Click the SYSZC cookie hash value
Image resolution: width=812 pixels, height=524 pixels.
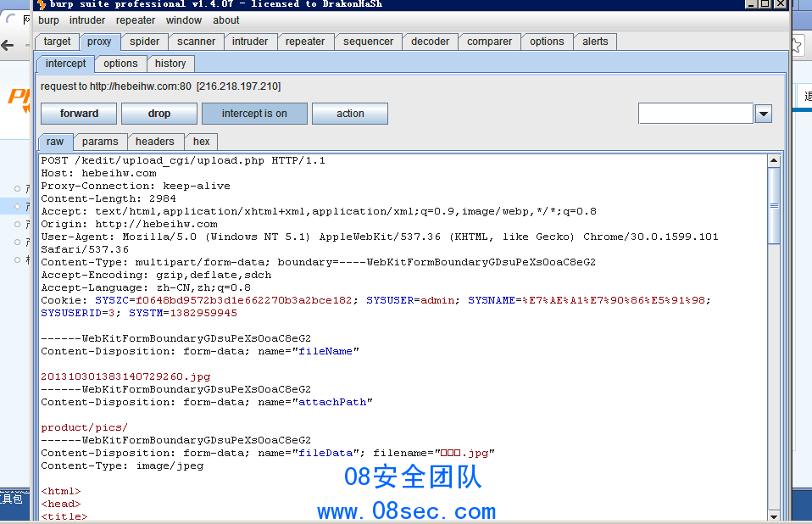(243, 300)
